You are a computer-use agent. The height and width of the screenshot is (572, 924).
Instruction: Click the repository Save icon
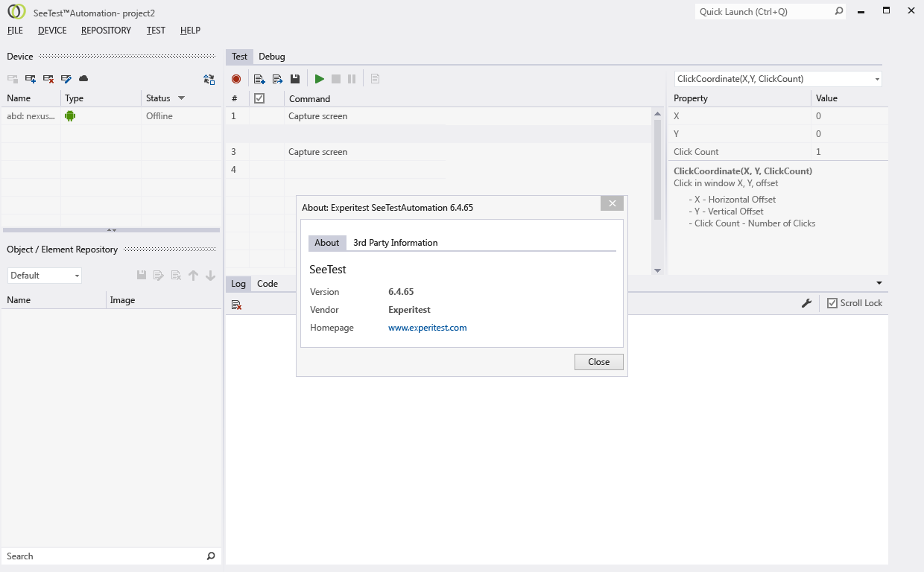tap(142, 276)
